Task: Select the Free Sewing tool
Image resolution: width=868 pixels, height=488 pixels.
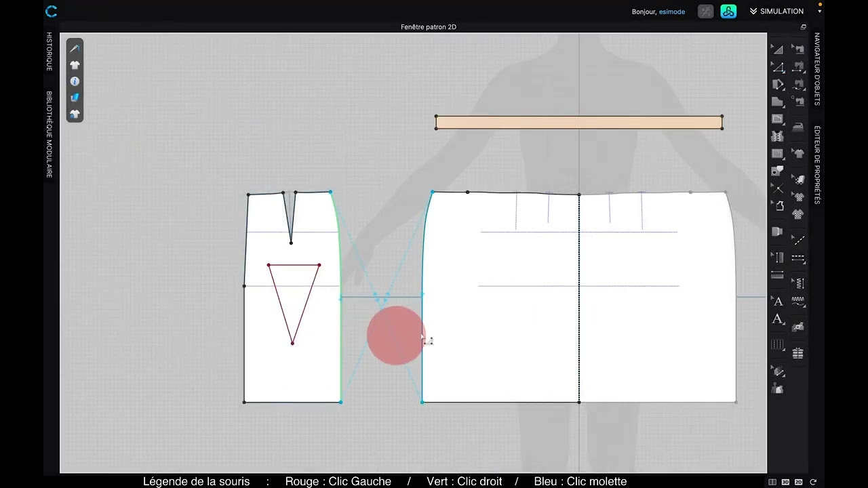Action: 798,84
